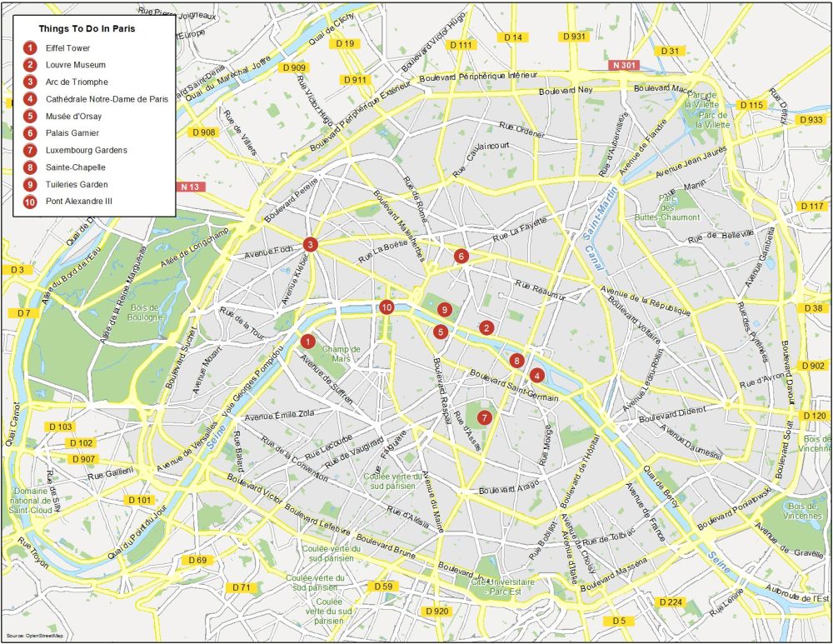Click the 'Boulevard Masséna' street label
This screenshot has height=644, width=833.
(x=615, y=574)
